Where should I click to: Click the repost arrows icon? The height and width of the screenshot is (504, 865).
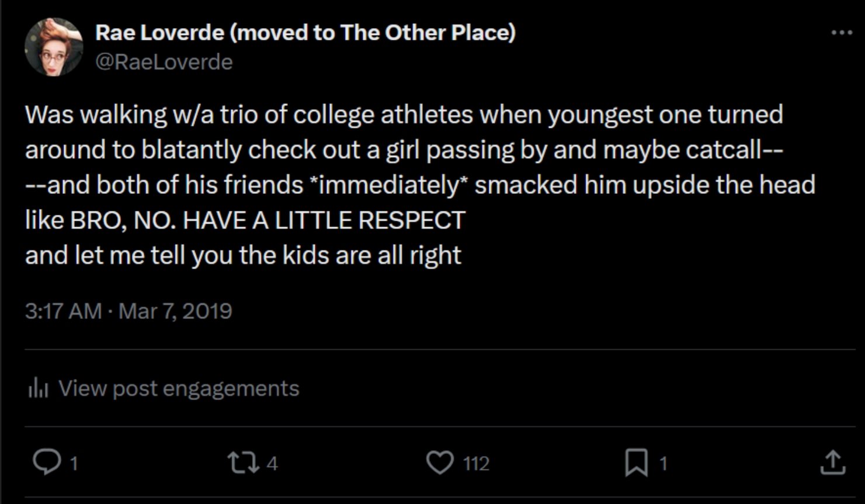242,463
